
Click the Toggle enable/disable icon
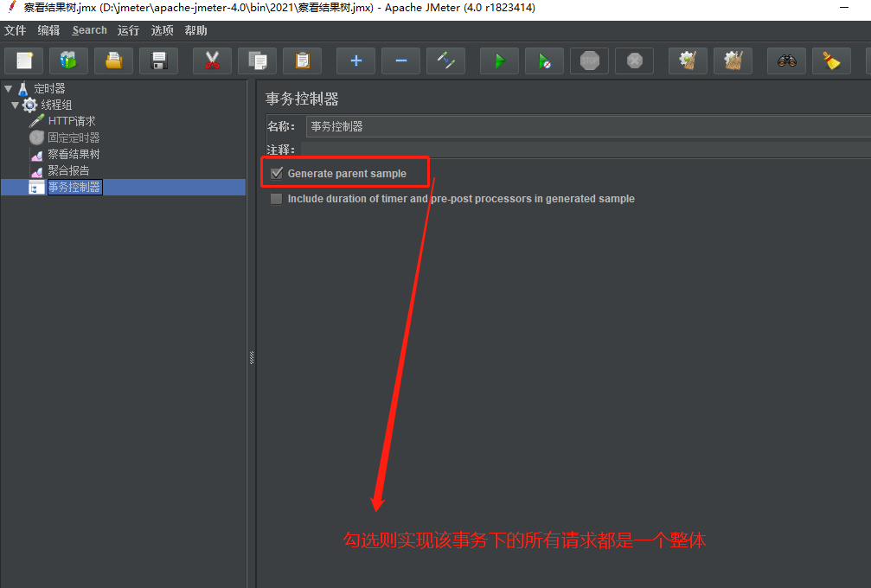coord(446,61)
